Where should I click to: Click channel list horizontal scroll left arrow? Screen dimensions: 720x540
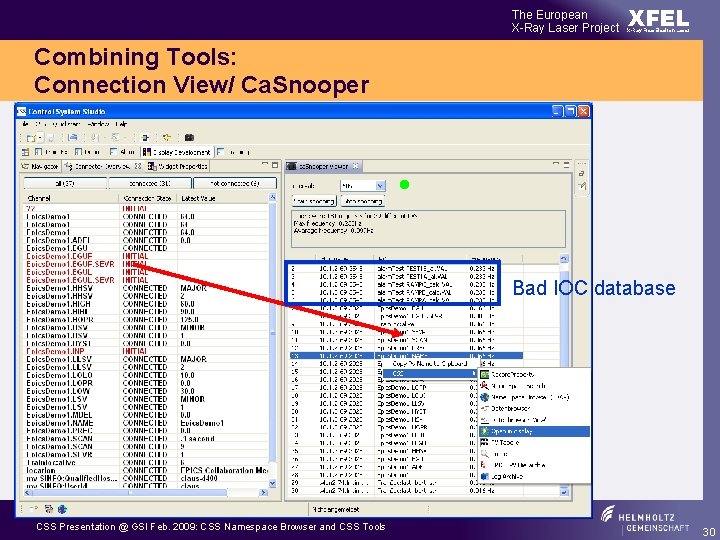click(28, 492)
